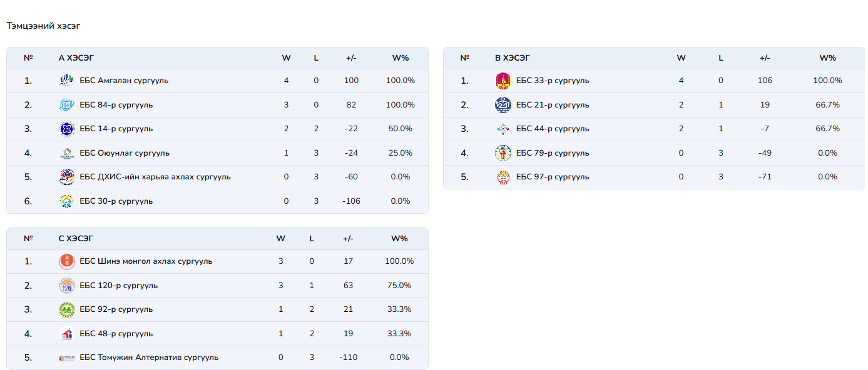This screenshot has width=868, height=370.
Task: Click the ЕБС 92-р сургууль logo icon
Action: click(66, 309)
